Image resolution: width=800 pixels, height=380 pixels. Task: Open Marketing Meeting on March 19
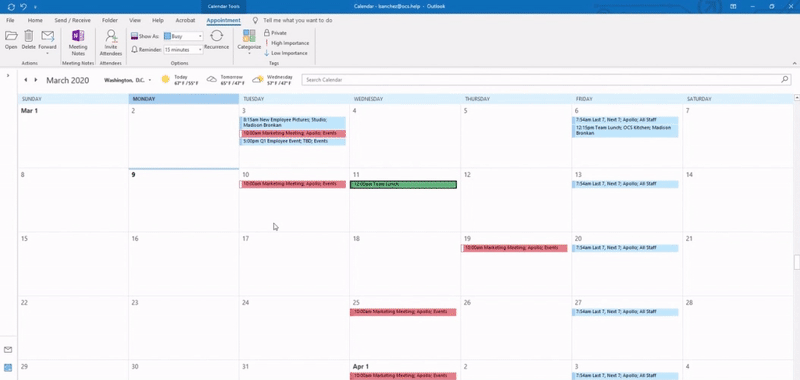514,248
